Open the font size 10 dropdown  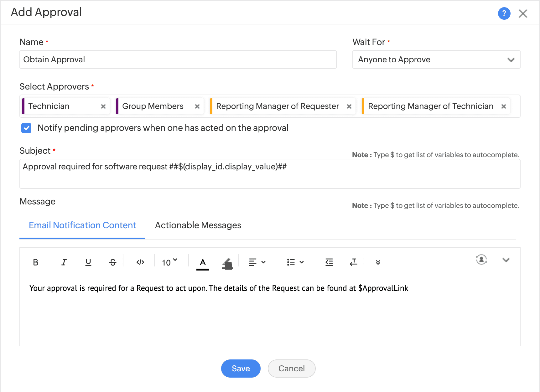[169, 262]
